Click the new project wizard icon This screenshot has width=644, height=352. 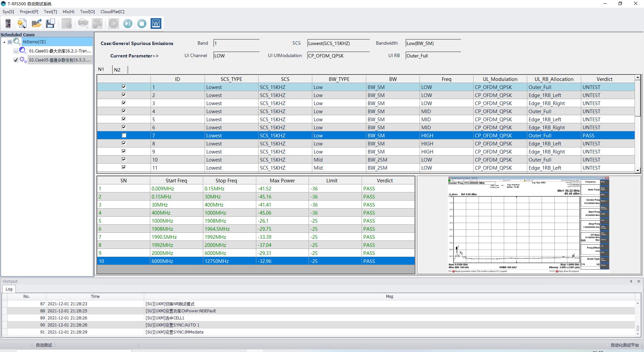click(22, 24)
